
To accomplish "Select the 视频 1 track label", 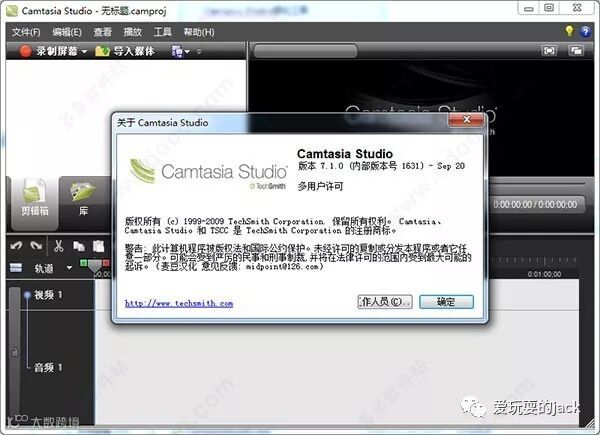I will 49,295.
